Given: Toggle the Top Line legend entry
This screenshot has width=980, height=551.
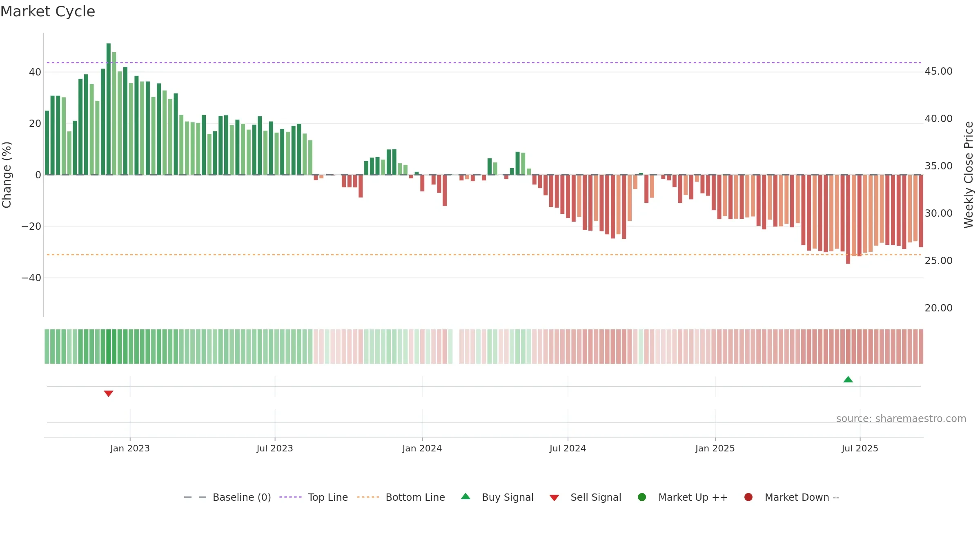Looking at the screenshot, I should pos(314,497).
